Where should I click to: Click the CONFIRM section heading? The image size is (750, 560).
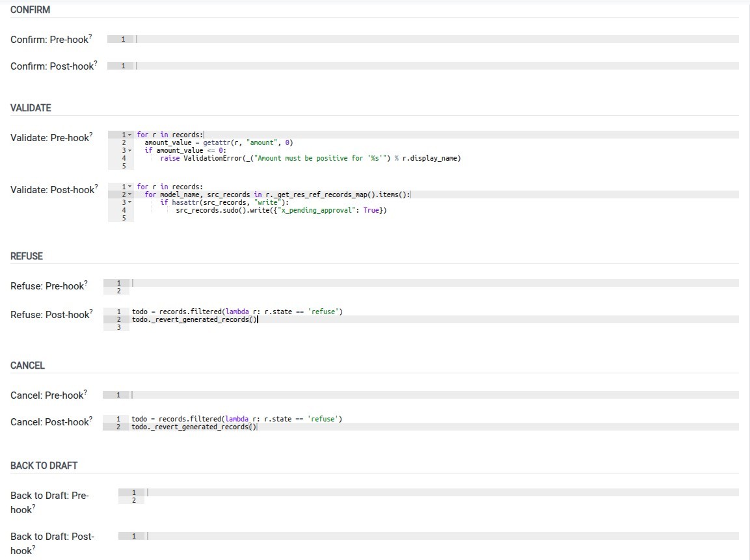(x=30, y=10)
